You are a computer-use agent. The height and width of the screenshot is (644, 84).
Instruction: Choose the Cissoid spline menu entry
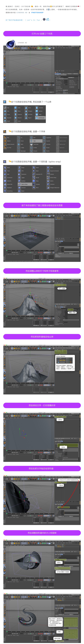click(35, 151)
